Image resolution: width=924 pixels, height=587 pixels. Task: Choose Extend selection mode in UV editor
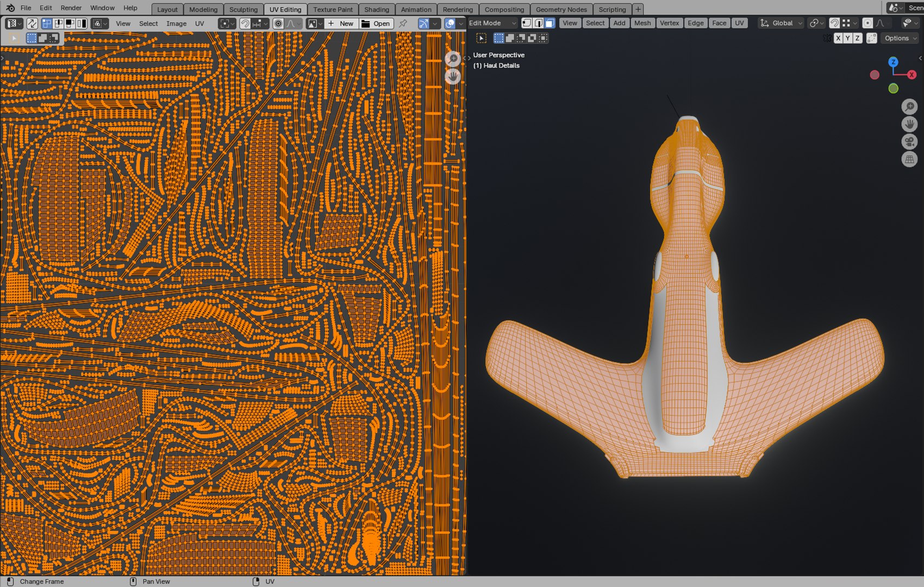(x=42, y=38)
